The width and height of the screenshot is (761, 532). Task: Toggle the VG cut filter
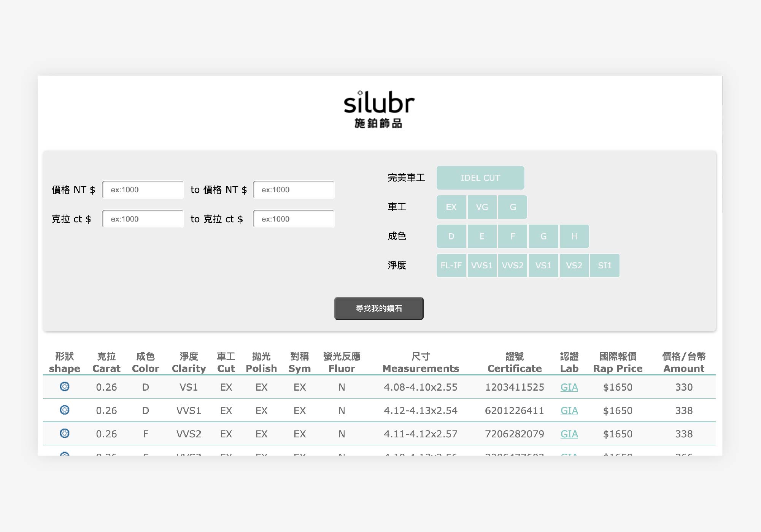(x=482, y=207)
